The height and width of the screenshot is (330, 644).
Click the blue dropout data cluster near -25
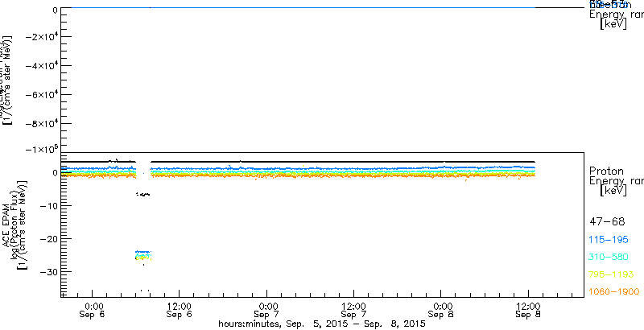[143, 252]
